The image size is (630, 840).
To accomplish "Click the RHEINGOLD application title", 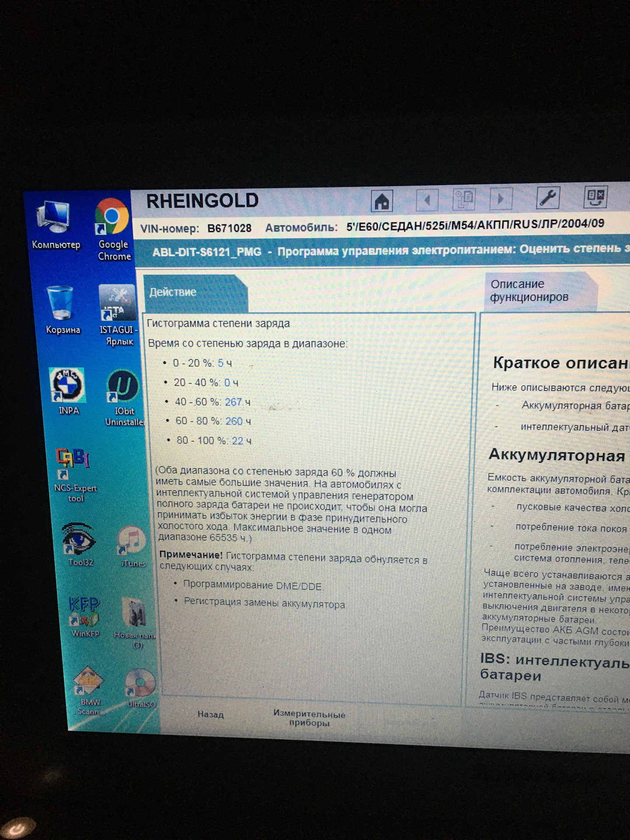I will tap(202, 201).
